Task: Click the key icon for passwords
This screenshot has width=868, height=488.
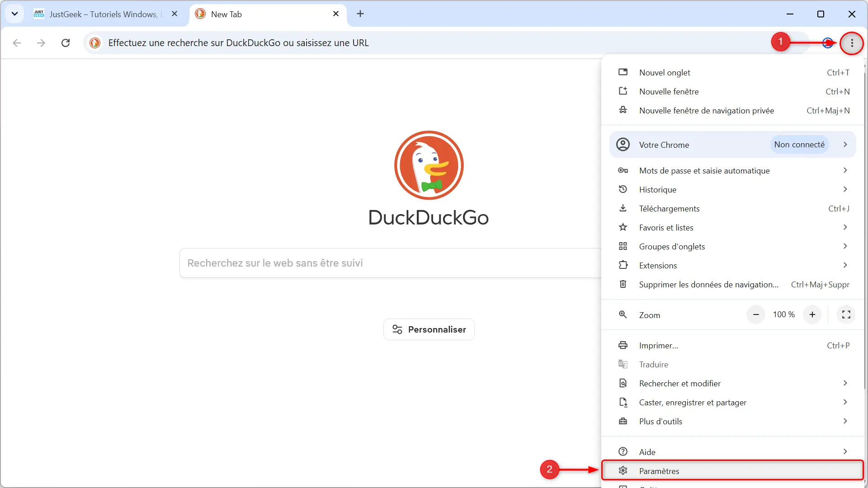Action: [x=623, y=170]
